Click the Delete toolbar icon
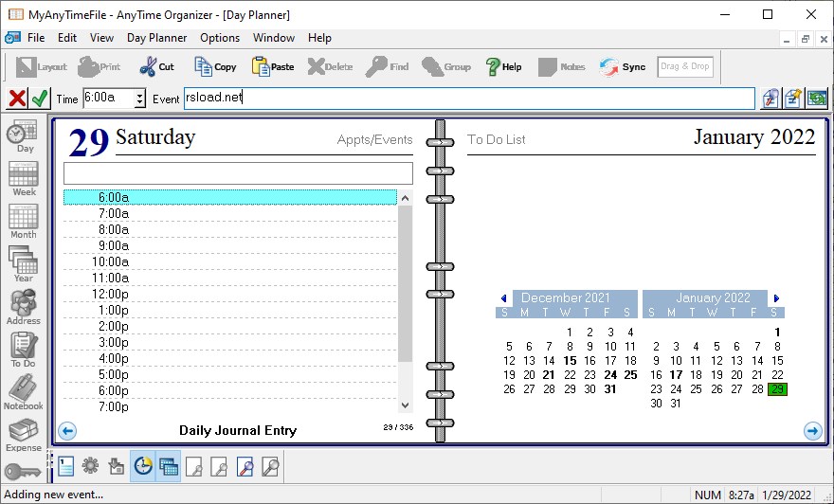834x504 pixels. click(316, 67)
